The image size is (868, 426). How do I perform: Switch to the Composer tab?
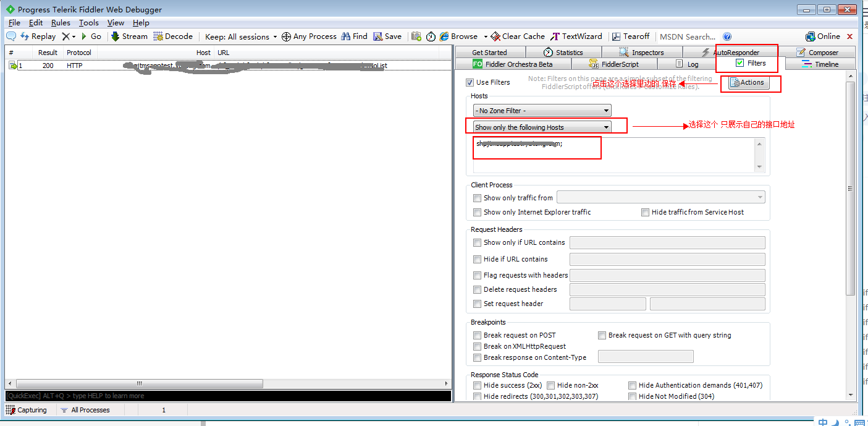[x=817, y=53]
